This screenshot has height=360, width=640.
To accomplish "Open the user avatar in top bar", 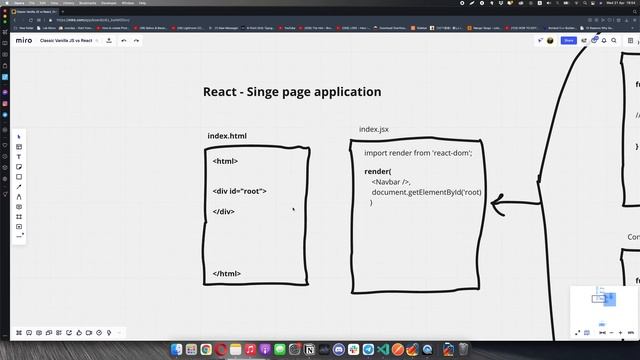I will [x=550, y=40].
